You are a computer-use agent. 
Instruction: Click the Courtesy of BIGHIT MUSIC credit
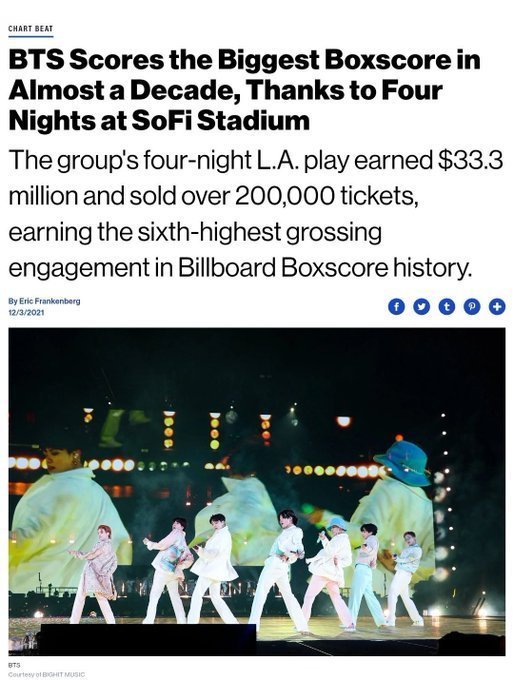tap(47, 675)
